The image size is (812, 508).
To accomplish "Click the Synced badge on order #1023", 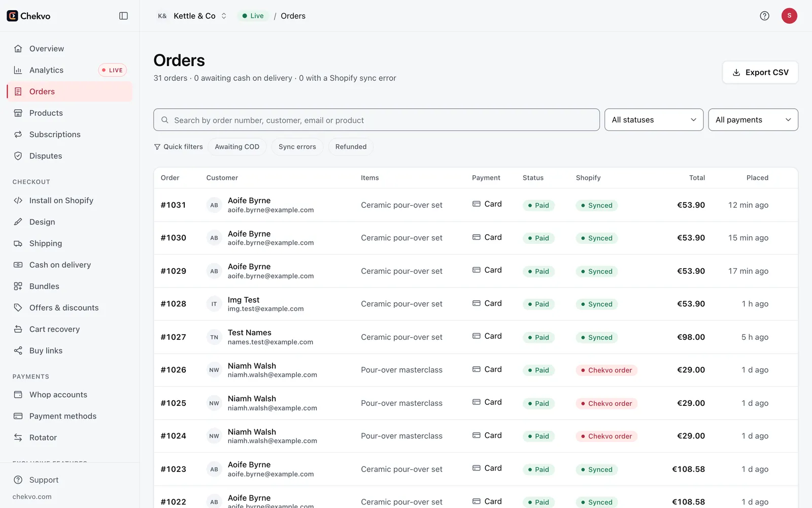I will coord(597,469).
